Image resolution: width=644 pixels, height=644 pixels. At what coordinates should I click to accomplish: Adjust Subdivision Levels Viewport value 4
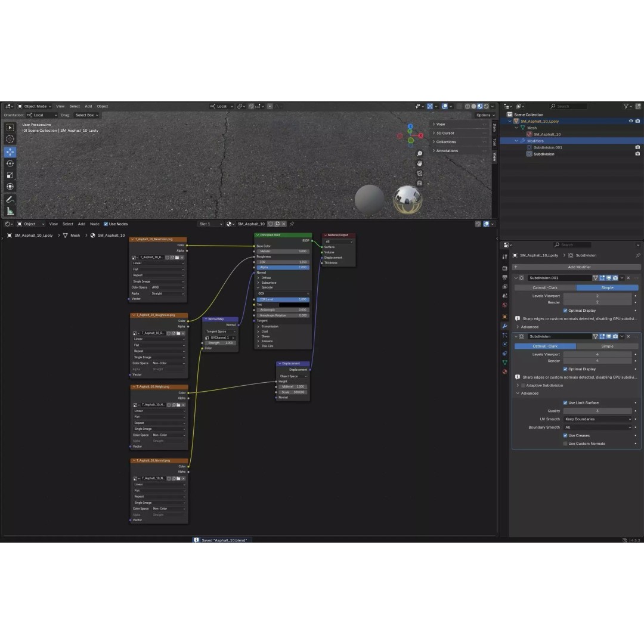click(597, 354)
